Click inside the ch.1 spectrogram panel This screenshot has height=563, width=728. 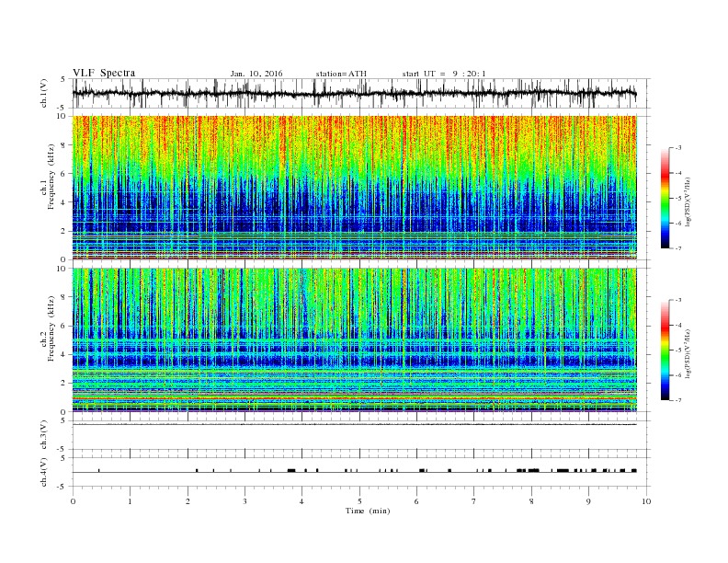click(x=354, y=188)
